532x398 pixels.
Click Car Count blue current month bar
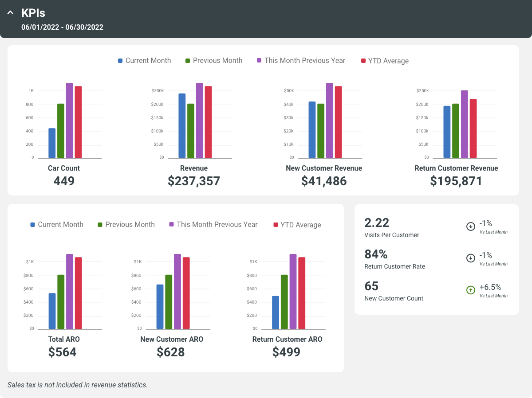pyautogui.click(x=52, y=143)
